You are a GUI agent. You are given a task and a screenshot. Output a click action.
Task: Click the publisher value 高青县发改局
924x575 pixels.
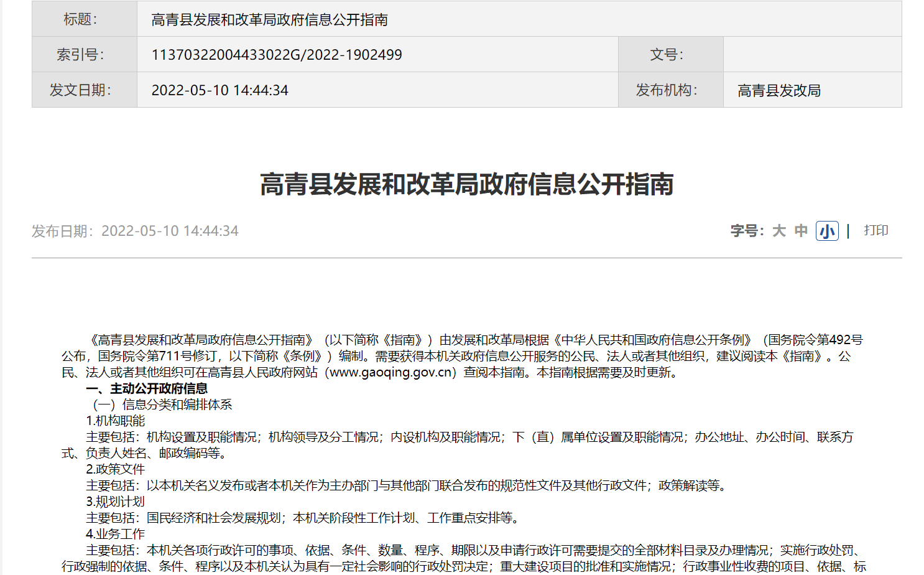(778, 91)
